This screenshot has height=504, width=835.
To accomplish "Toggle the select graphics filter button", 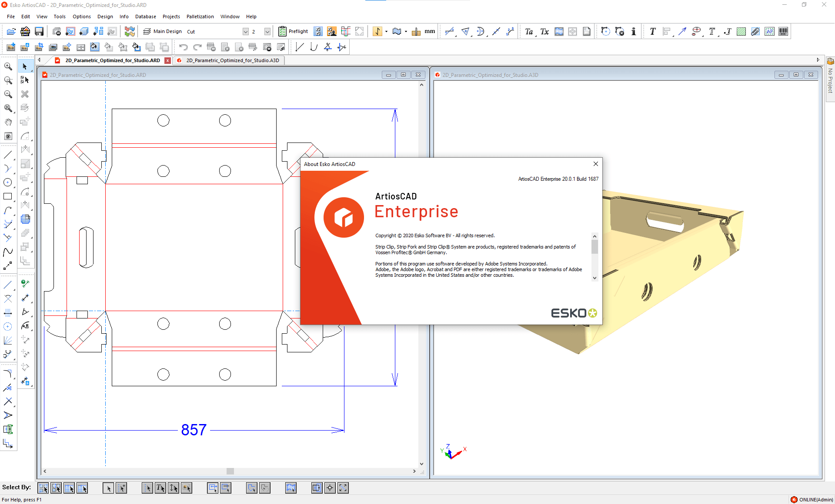I will 187,488.
